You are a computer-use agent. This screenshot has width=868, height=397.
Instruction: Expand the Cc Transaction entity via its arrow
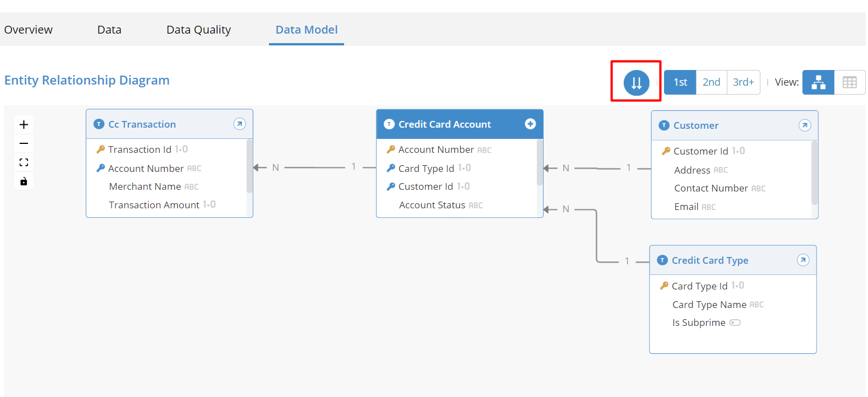point(240,124)
